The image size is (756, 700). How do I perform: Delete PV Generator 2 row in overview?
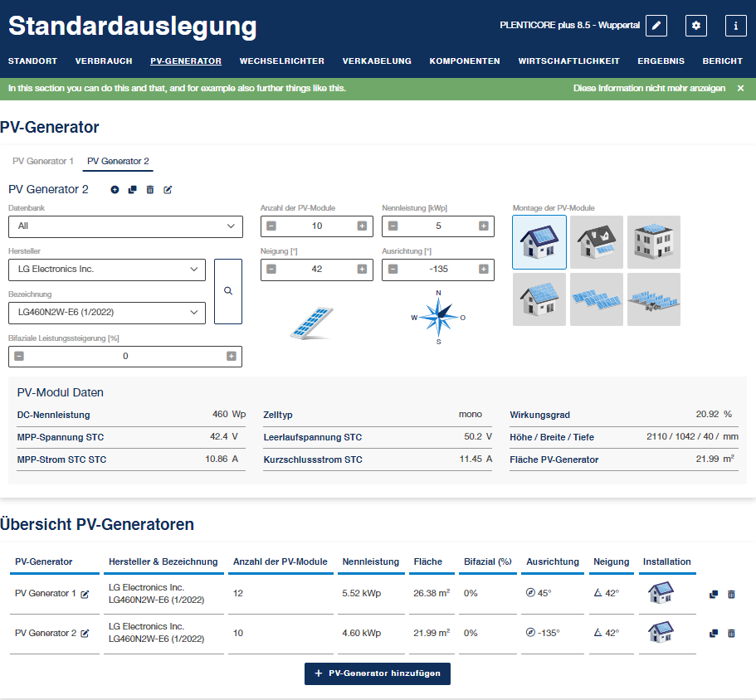click(x=731, y=634)
